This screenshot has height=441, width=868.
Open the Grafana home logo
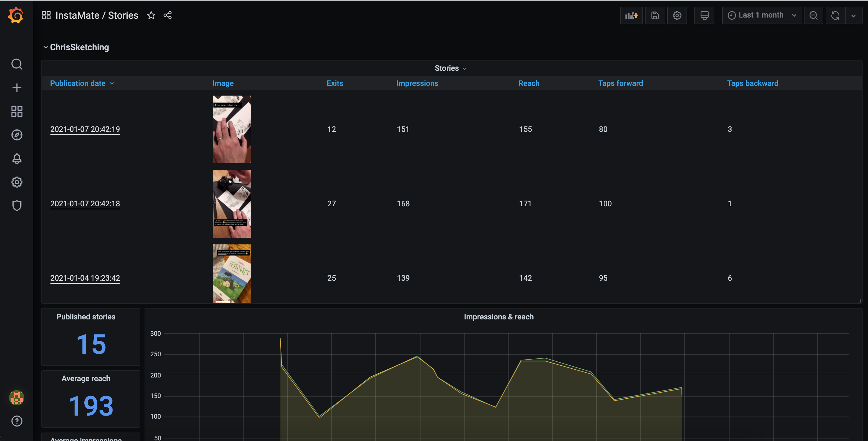tap(16, 15)
